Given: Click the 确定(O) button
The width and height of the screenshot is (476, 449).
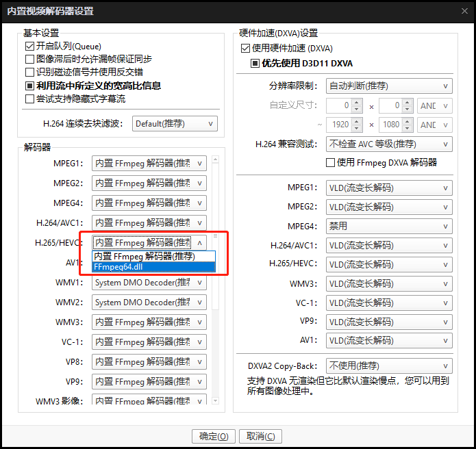Looking at the screenshot, I should pos(214,436).
